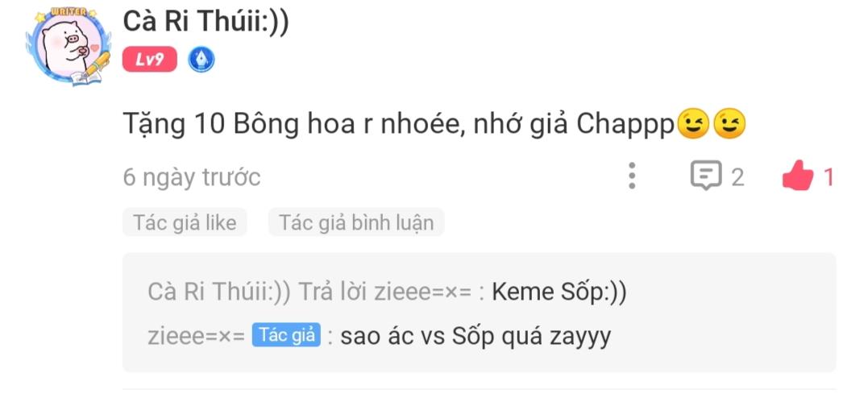Viewport: 868px width, 398px height.
Task: Click the like count number 1
Action: pyautogui.click(x=829, y=178)
